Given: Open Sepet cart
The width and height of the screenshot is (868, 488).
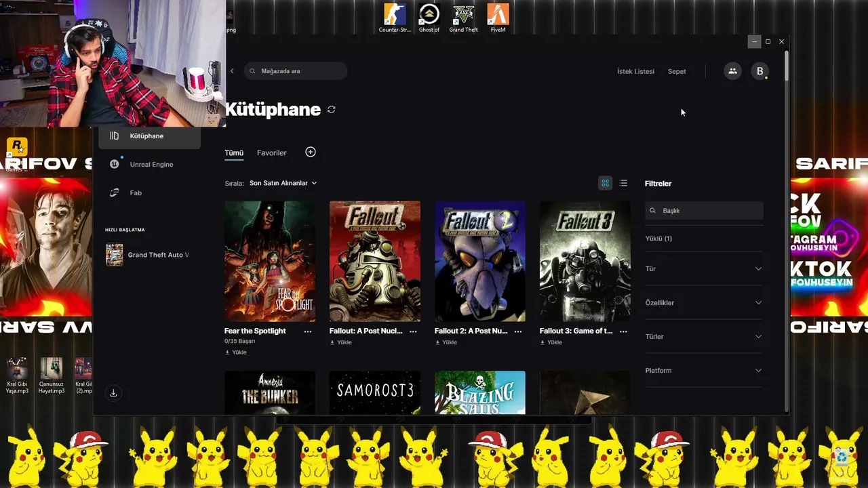Looking at the screenshot, I should click(677, 71).
